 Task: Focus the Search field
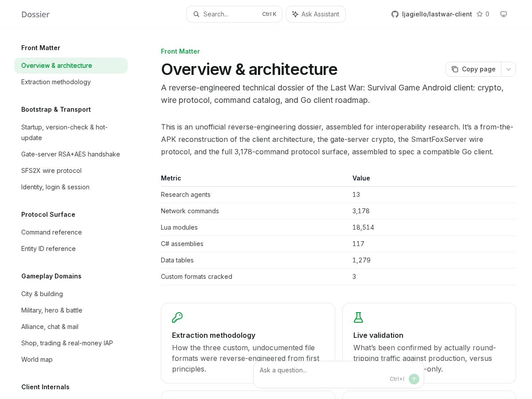(x=234, y=14)
